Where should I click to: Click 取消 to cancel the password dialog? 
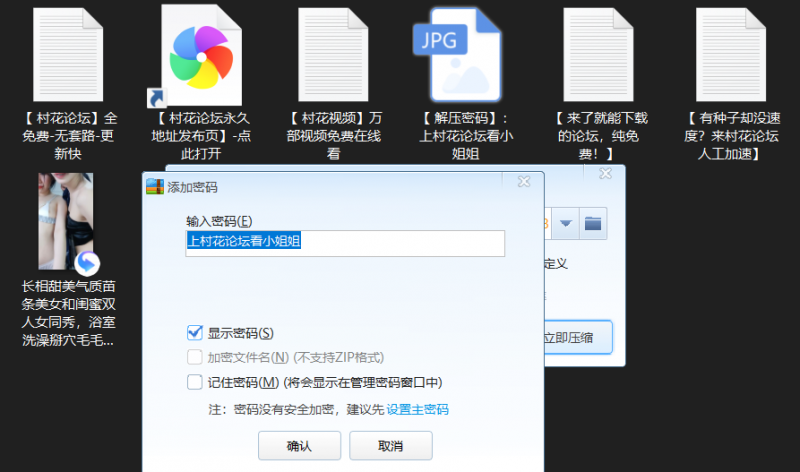click(391, 445)
